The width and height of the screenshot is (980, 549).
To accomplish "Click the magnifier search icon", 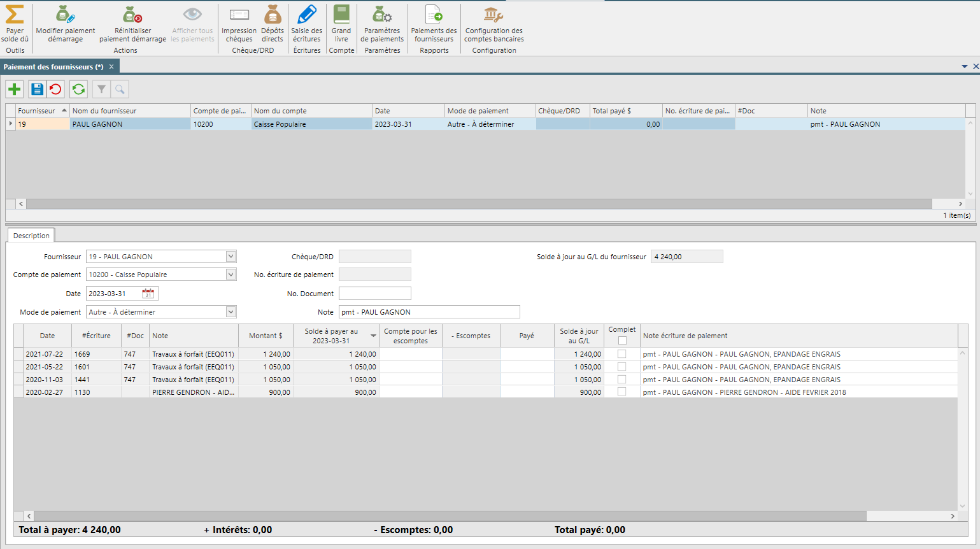I will click(120, 89).
